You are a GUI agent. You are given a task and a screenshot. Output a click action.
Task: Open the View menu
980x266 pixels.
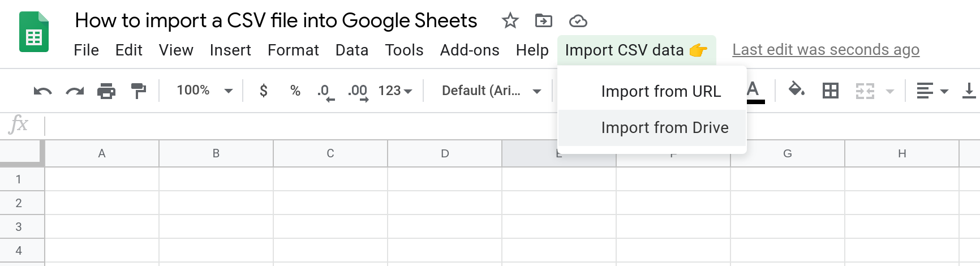point(176,50)
